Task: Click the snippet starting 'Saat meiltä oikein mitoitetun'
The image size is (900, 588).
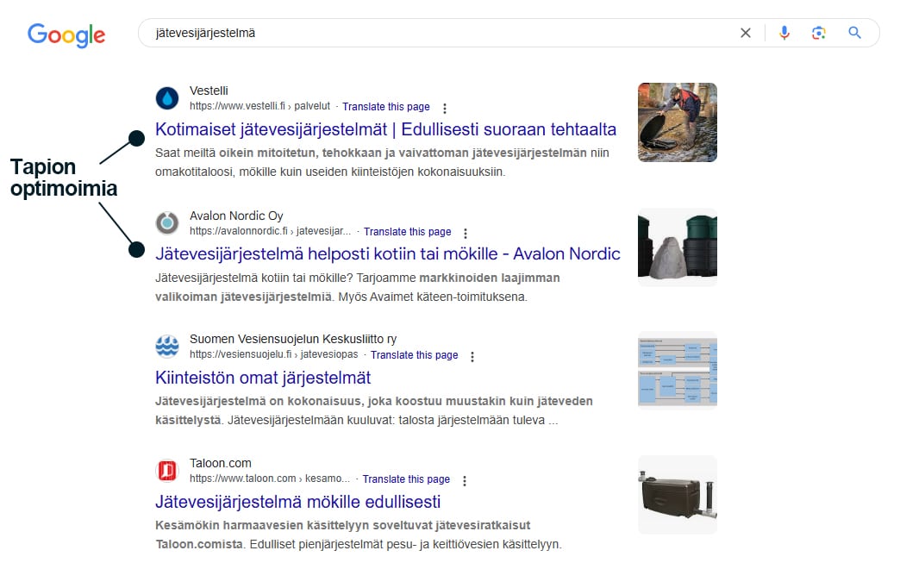Action: click(x=382, y=162)
